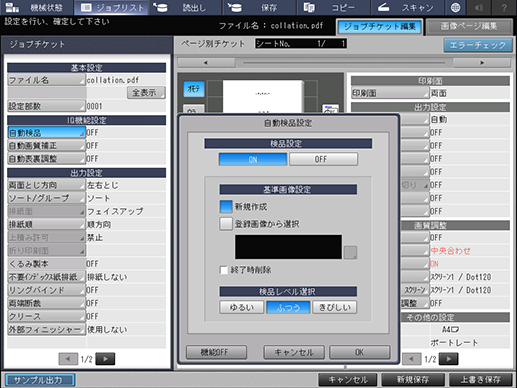Screen dimensions: 517x388
Task: Click the ポートレート orientation value
Action: click(x=454, y=342)
